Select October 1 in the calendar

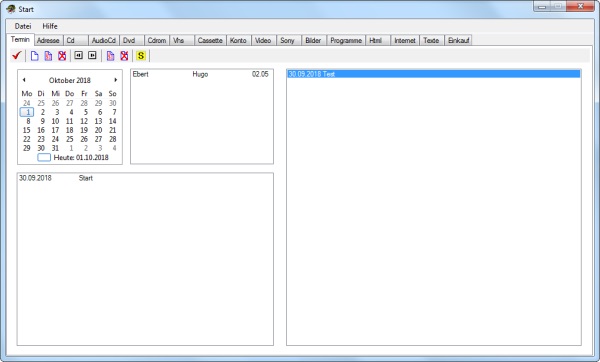click(x=27, y=112)
